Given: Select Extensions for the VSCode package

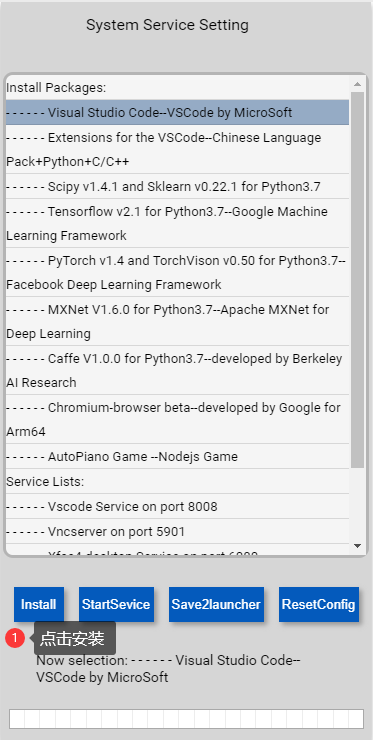Looking at the screenshot, I should point(178,150).
